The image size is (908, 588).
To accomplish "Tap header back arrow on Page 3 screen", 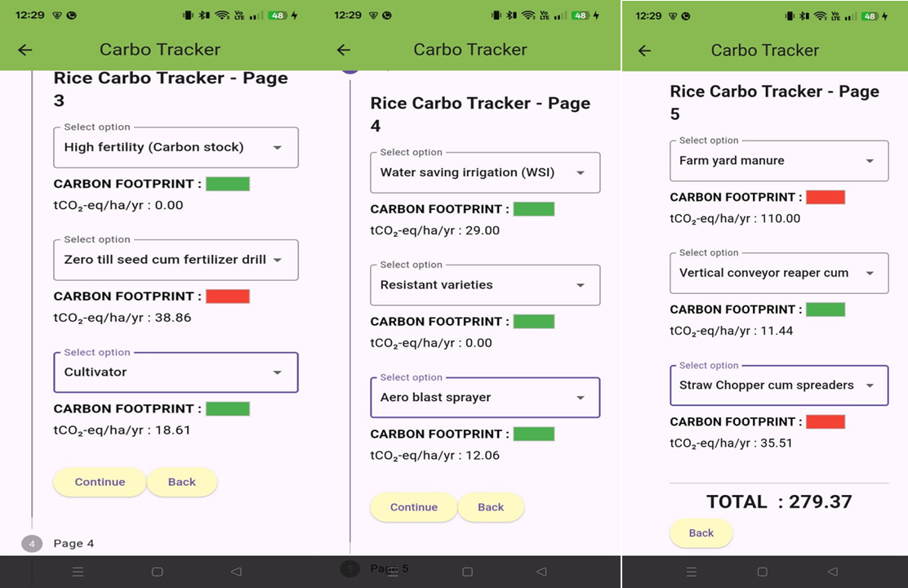I will (x=25, y=50).
